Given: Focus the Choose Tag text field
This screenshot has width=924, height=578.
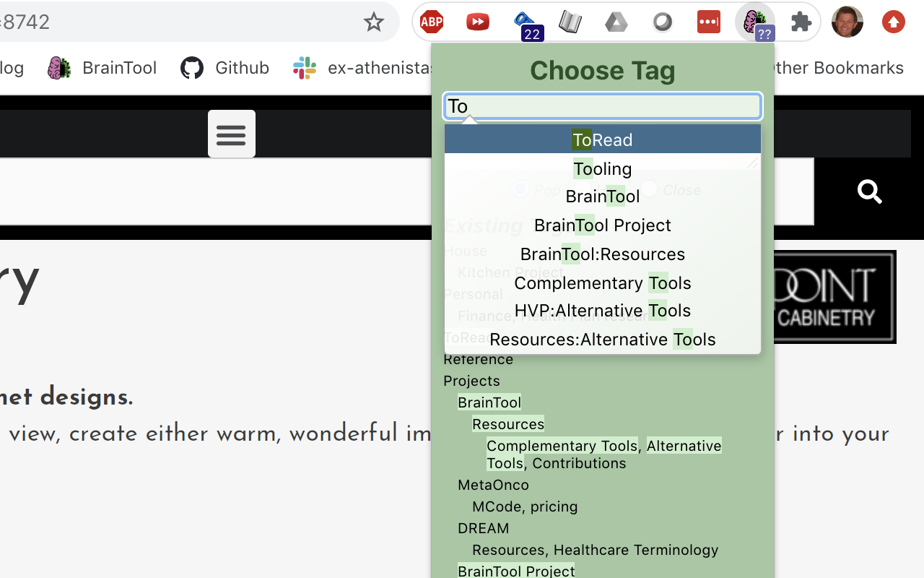Looking at the screenshot, I should (603, 106).
